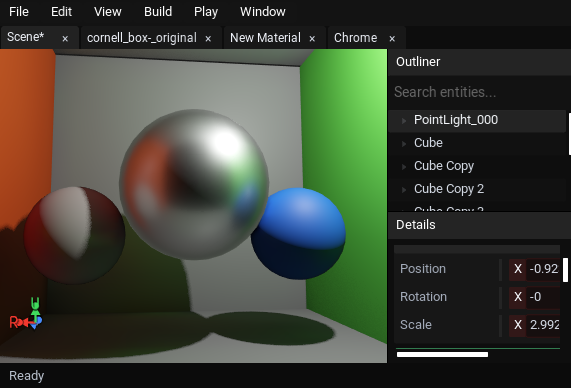Select the blue sphere in viewport
The height and width of the screenshot is (388, 571).
[298, 234]
